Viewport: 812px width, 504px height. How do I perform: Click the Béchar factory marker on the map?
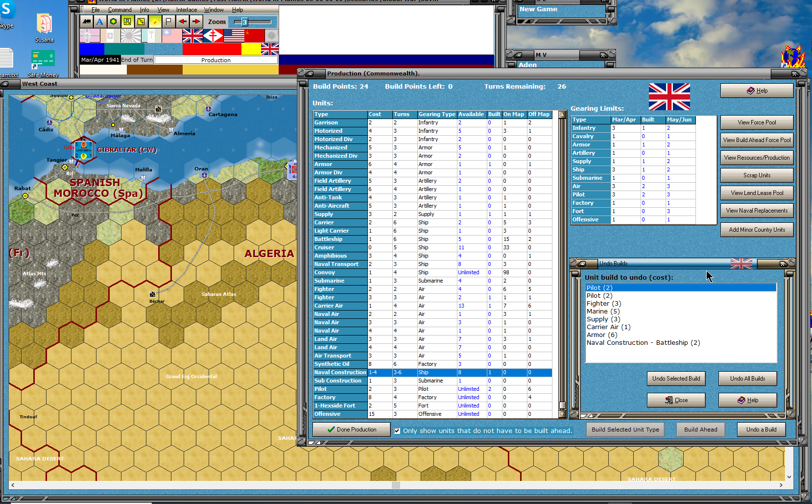coord(152,294)
